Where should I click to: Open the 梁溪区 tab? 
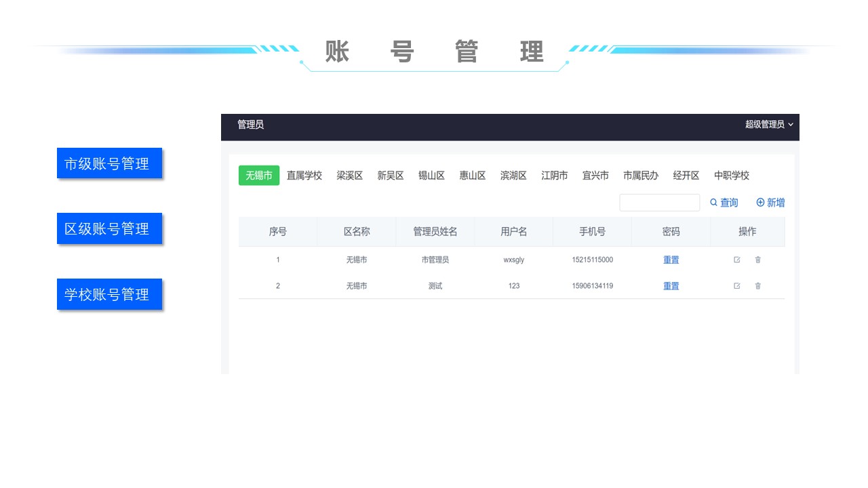pos(350,176)
